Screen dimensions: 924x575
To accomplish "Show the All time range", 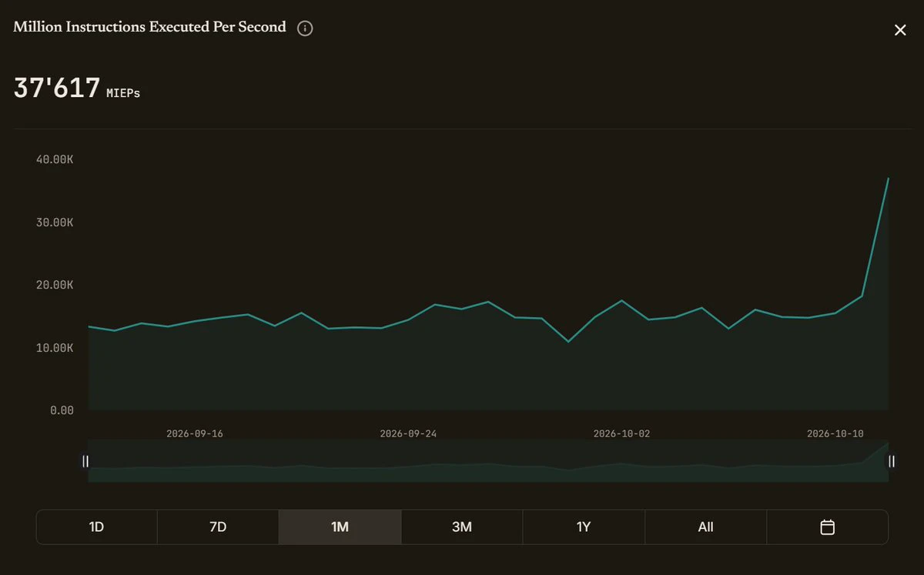I will 705,527.
